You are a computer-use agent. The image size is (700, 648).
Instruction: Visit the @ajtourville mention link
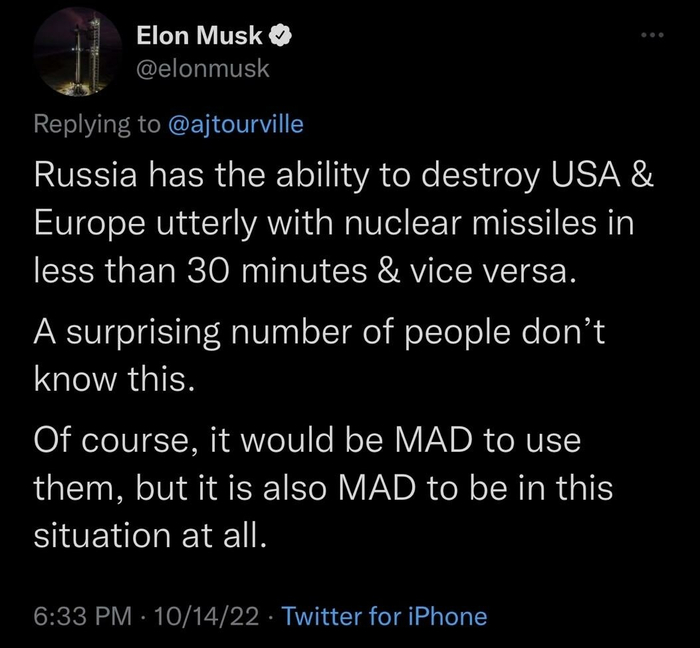[x=233, y=124]
